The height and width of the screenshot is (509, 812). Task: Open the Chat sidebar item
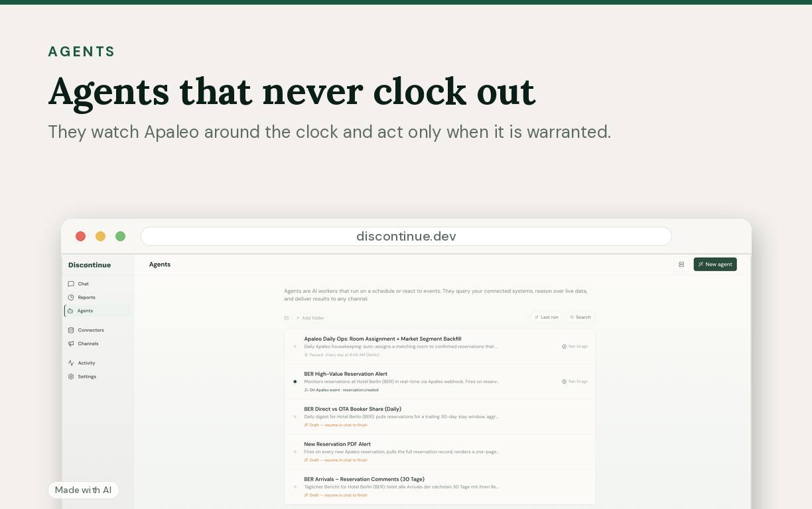coord(98,284)
